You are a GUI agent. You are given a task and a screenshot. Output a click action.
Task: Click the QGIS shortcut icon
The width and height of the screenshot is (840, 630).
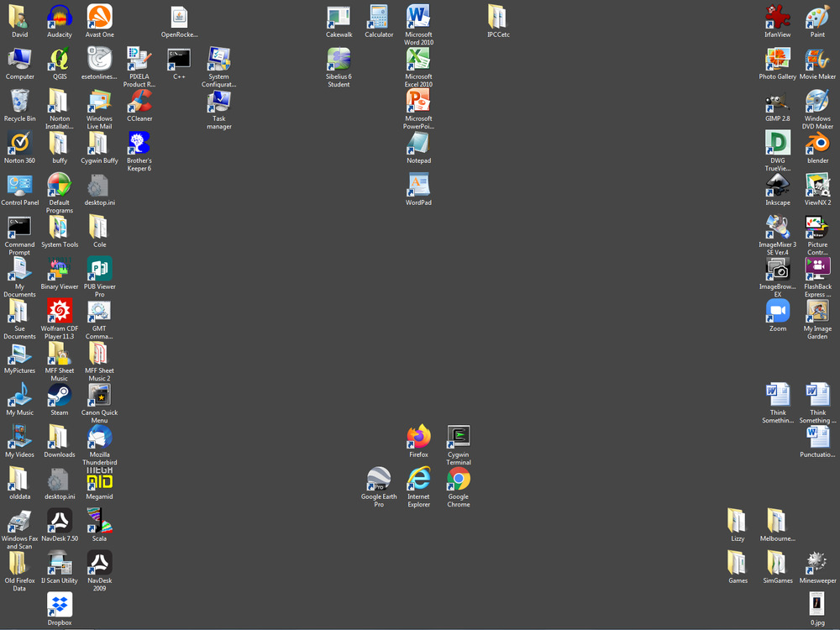pos(60,59)
